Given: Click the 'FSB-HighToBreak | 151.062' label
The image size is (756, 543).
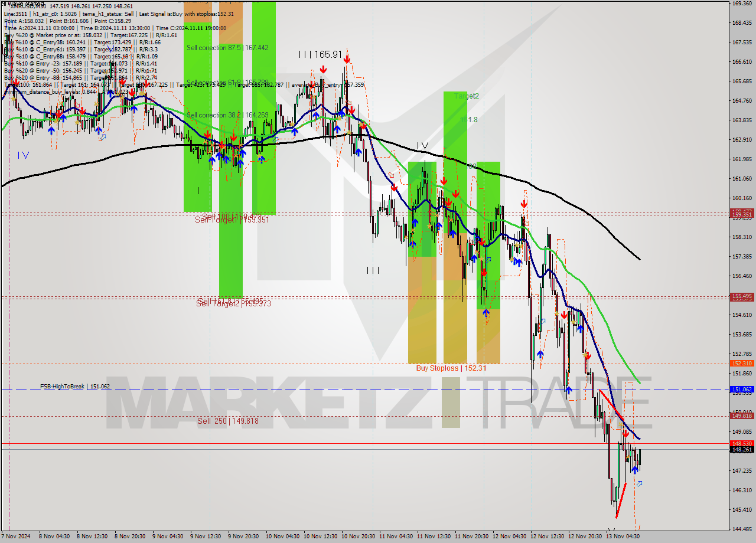Looking at the screenshot, I should [x=75, y=387].
